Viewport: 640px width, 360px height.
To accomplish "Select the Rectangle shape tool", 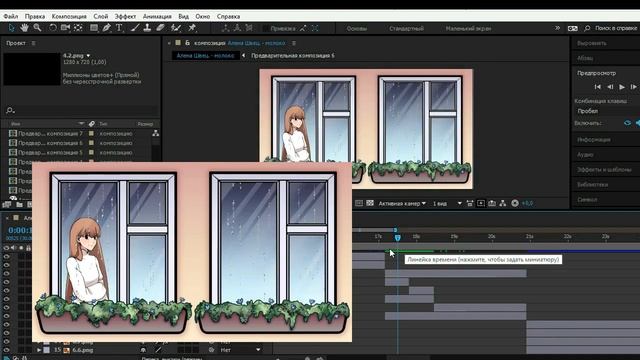I will pos(94,28).
